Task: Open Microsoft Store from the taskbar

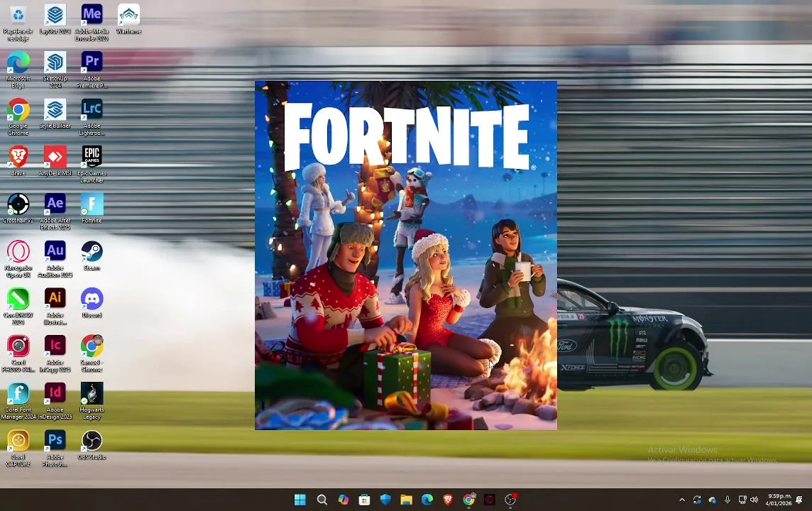Action: click(x=364, y=500)
